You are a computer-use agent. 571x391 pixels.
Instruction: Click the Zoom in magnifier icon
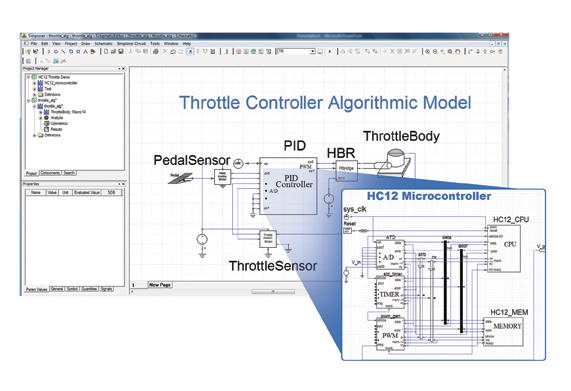click(x=428, y=52)
